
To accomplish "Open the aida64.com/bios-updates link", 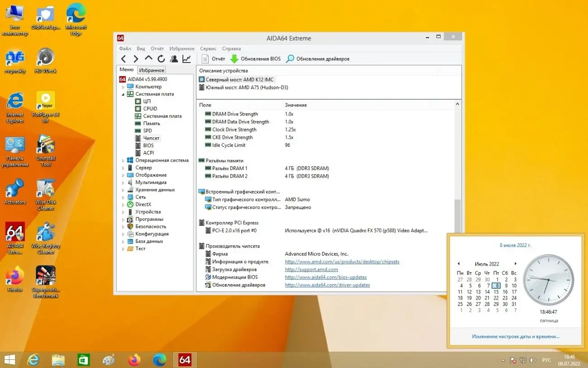I will [325, 277].
